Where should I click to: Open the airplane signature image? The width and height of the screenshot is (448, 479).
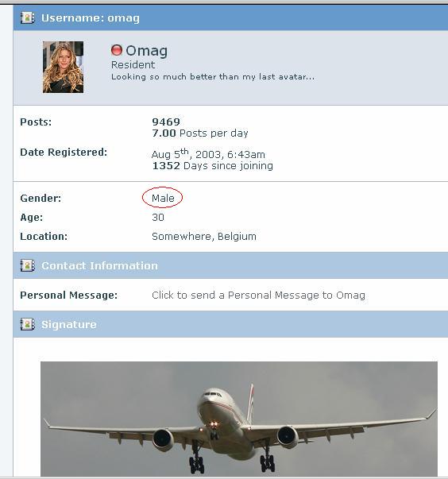(239, 419)
